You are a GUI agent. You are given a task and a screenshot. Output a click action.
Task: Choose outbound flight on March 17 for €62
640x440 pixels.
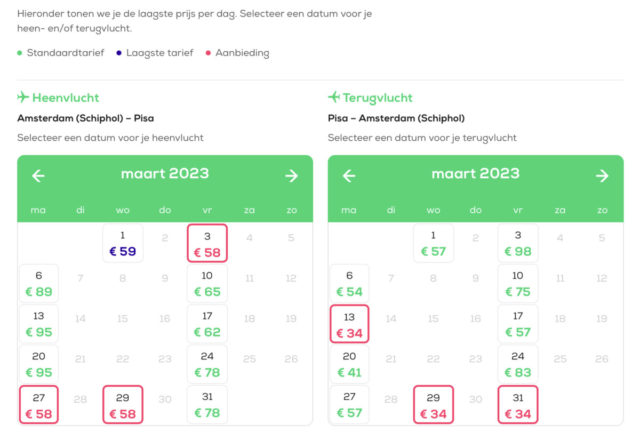[x=206, y=324]
